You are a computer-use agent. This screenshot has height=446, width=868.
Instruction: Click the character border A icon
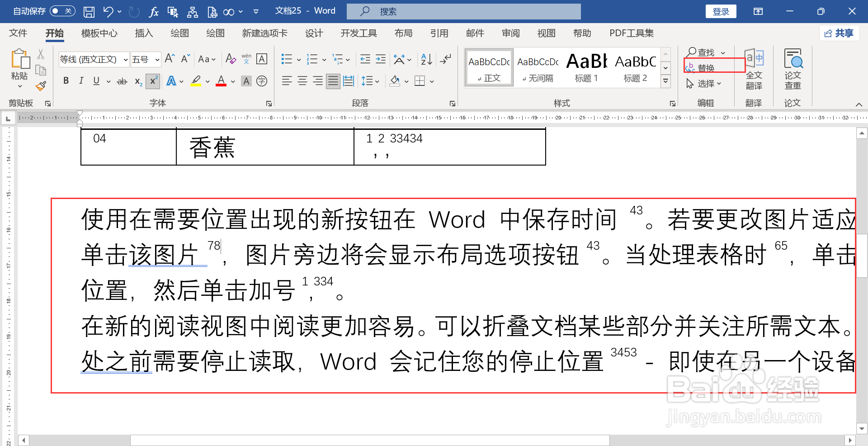point(262,59)
